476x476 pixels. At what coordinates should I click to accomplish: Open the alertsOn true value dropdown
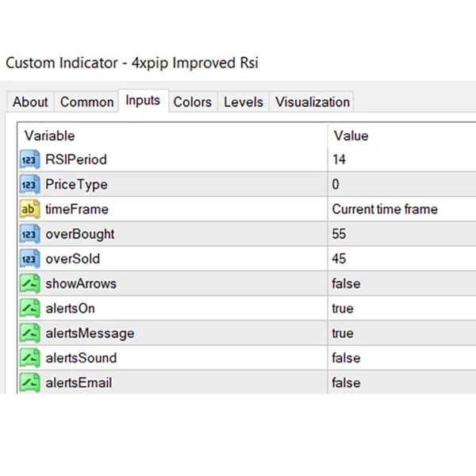click(x=343, y=309)
